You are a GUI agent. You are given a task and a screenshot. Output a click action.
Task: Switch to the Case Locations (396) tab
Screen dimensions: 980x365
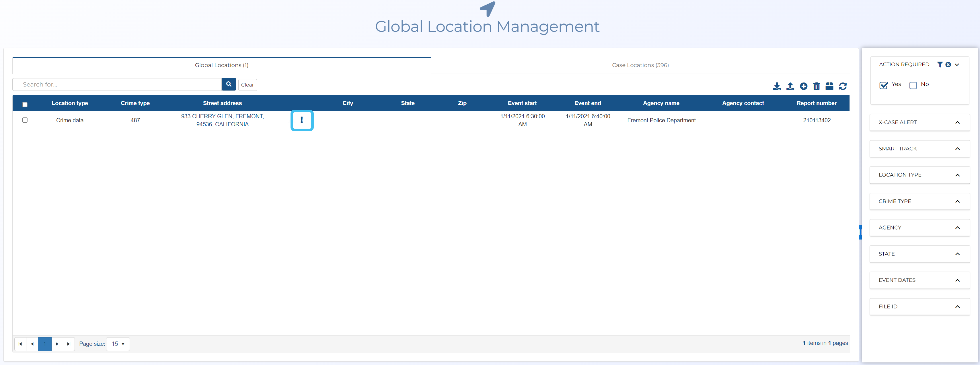pyautogui.click(x=640, y=65)
